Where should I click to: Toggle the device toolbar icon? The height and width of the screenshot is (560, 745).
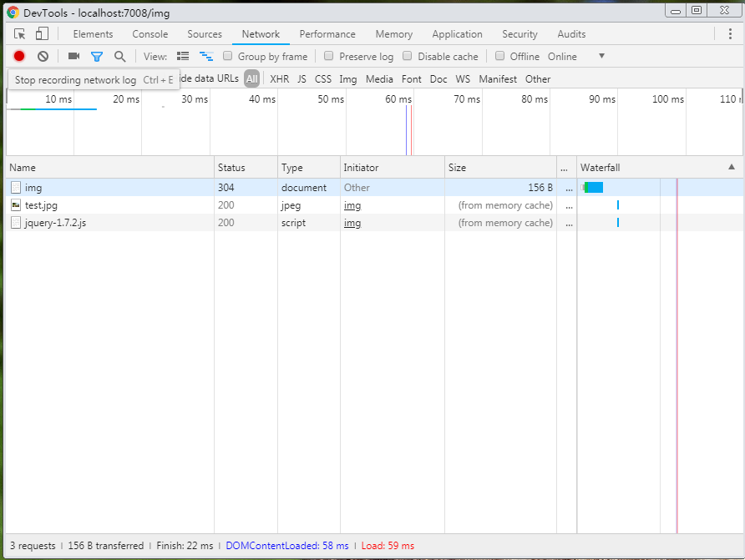click(42, 33)
